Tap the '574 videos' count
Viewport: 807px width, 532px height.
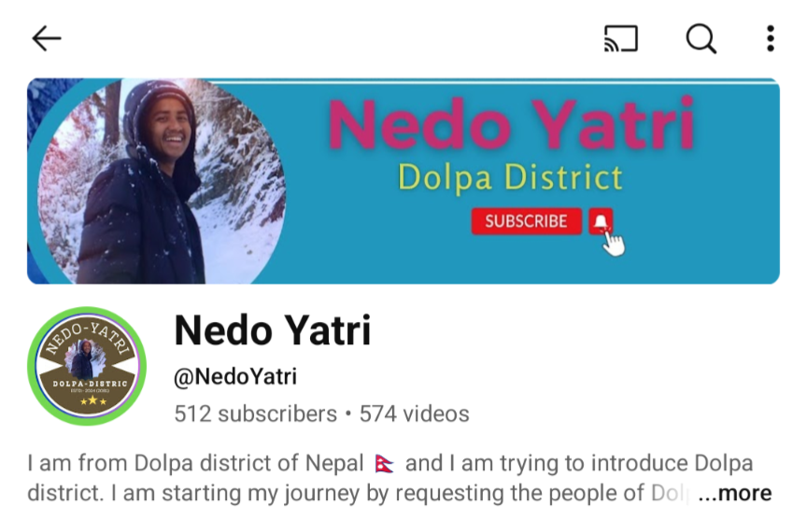click(x=415, y=413)
